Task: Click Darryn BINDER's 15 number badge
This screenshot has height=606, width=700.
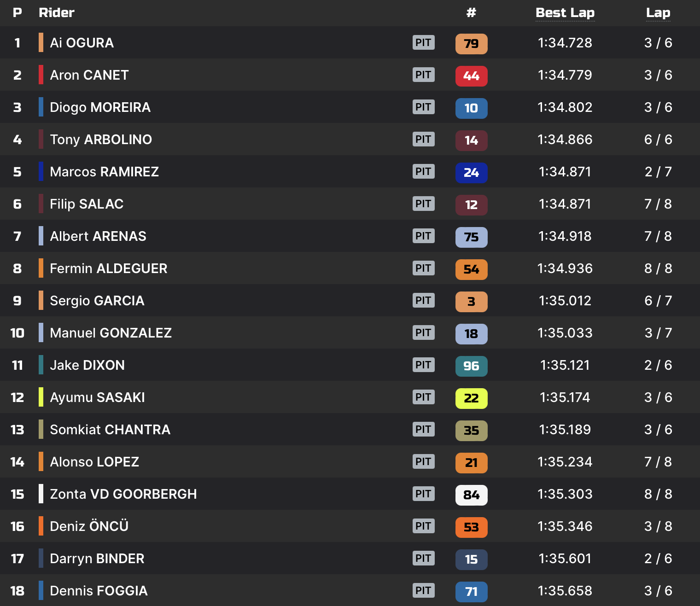Action: click(471, 559)
